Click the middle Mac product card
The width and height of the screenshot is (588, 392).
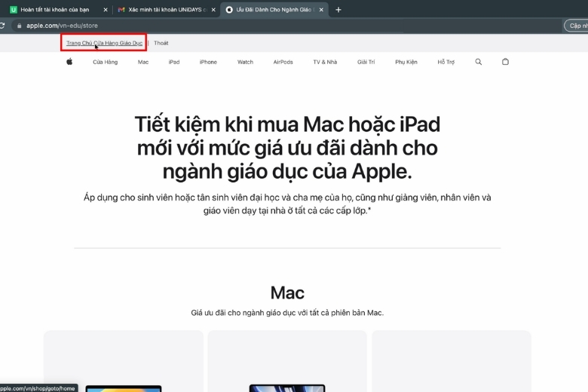pyautogui.click(x=287, y=361)
